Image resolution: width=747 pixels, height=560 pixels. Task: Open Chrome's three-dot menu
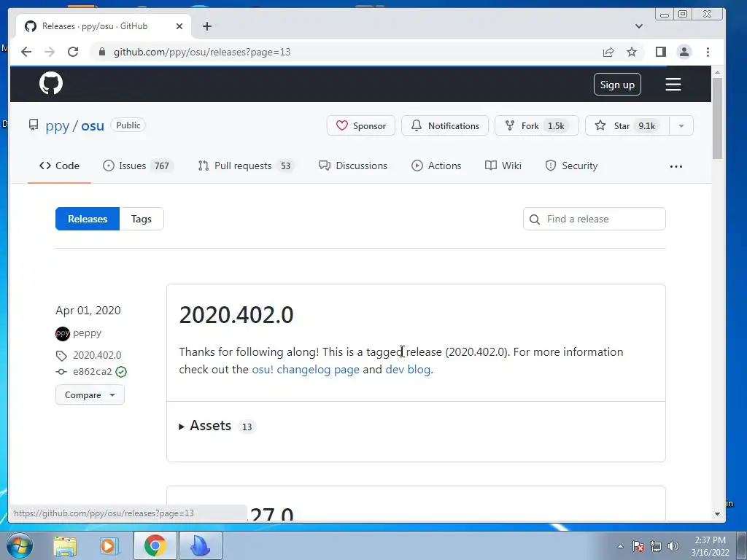(708, 52)
